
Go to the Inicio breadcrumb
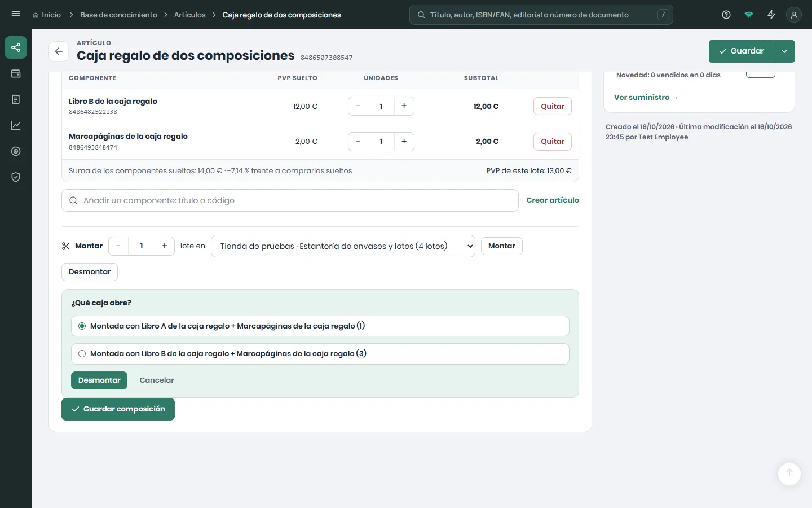47,15
